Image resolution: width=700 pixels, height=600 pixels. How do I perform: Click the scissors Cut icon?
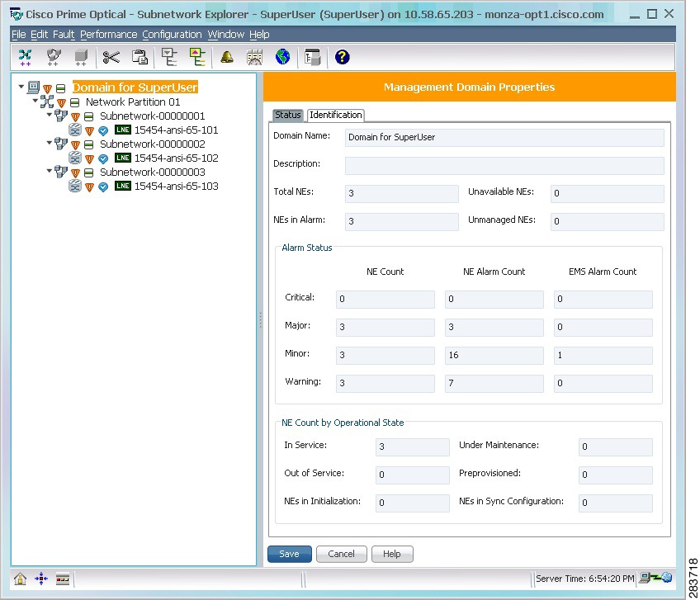click(111, 57)
